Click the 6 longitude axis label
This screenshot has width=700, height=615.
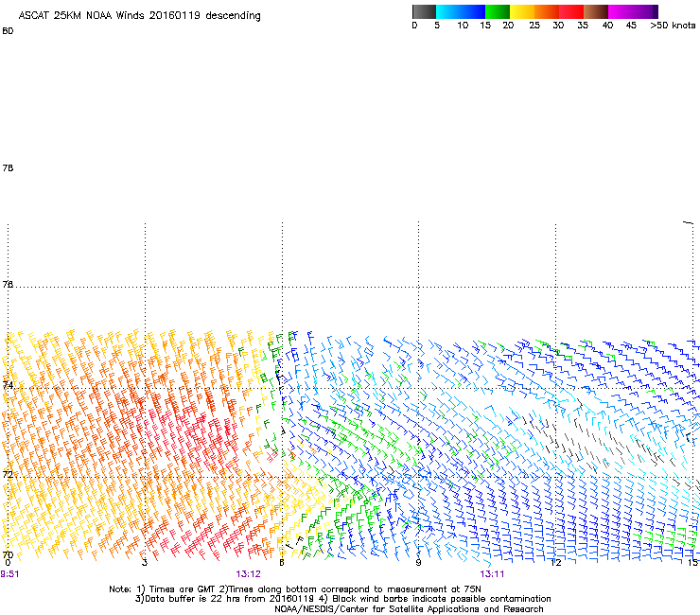pos(282,563)
